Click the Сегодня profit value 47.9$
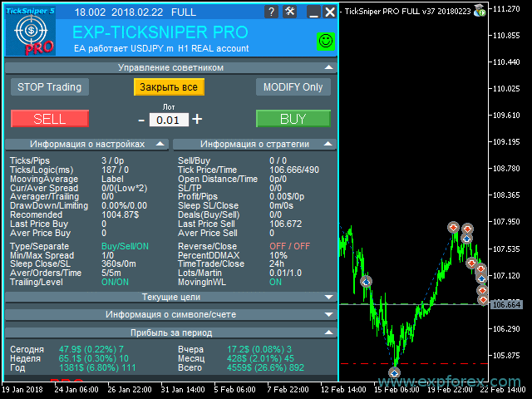This screenshot has height=399, width=532. (x=91, y=349)
